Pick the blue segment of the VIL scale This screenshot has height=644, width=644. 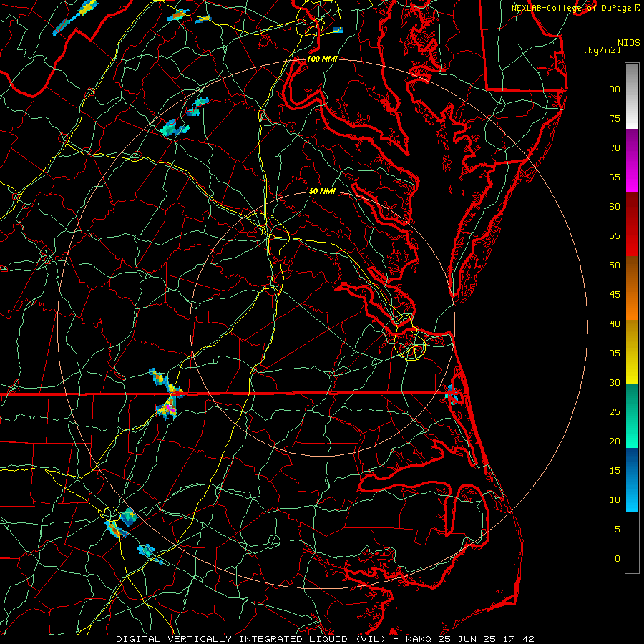[632, 479]
